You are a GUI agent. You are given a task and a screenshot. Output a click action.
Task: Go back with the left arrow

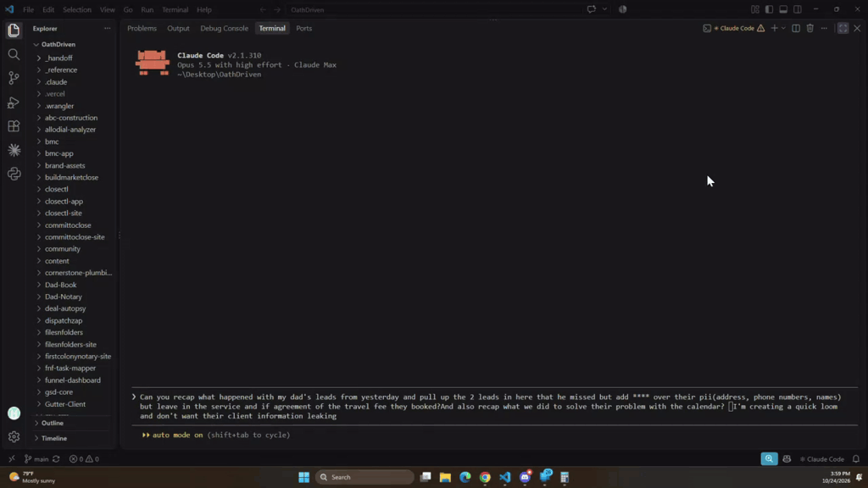[x=263, y=9]
